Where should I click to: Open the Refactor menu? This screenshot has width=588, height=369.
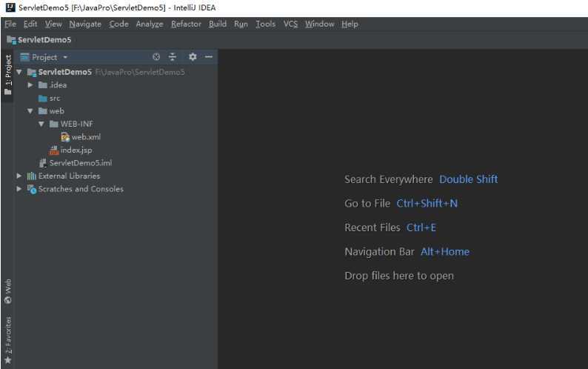pyautogui.click(x=186, y=24)
